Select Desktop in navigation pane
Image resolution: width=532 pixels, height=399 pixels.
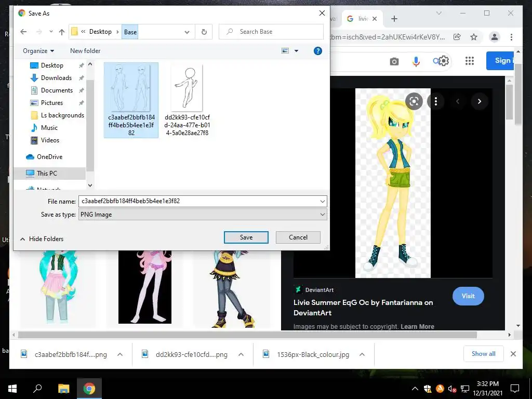point(52,65)
